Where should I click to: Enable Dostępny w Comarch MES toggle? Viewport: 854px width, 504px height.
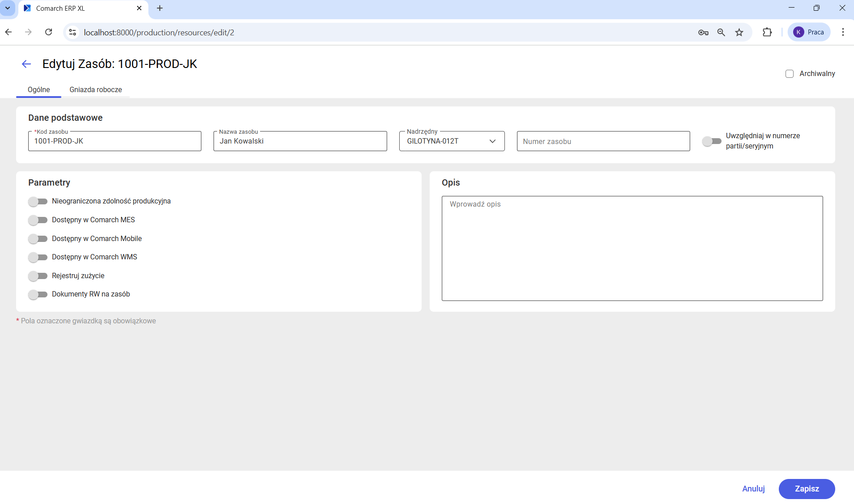[38, 220]
